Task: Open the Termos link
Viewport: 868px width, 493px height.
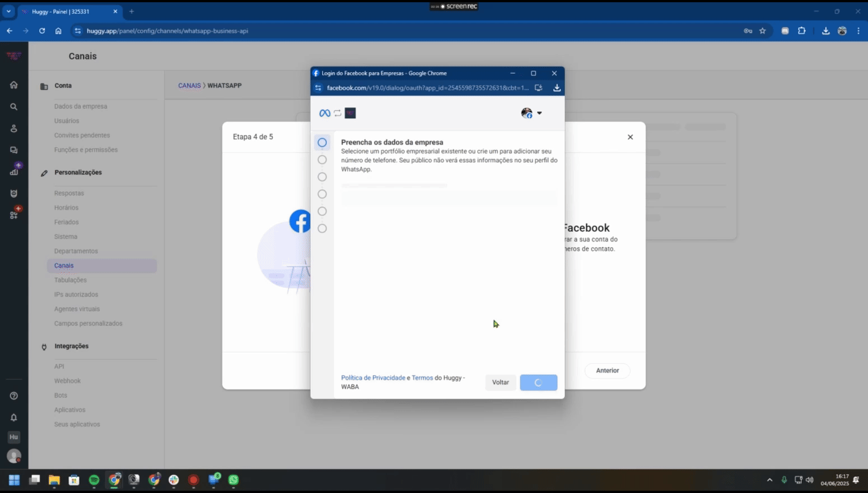Action: pos(422,378)
